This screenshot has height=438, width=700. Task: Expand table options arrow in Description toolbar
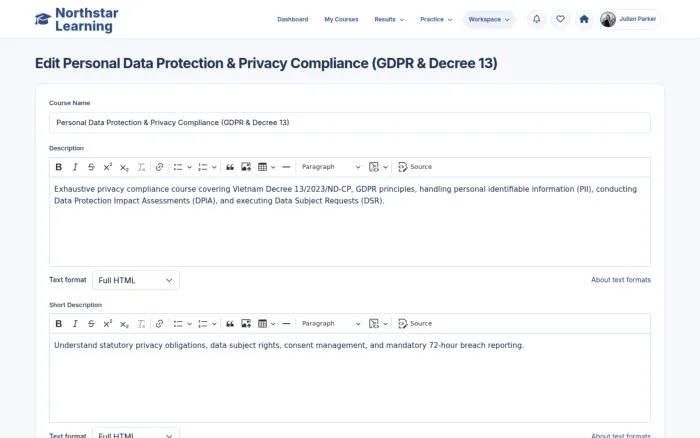point(273,167)
